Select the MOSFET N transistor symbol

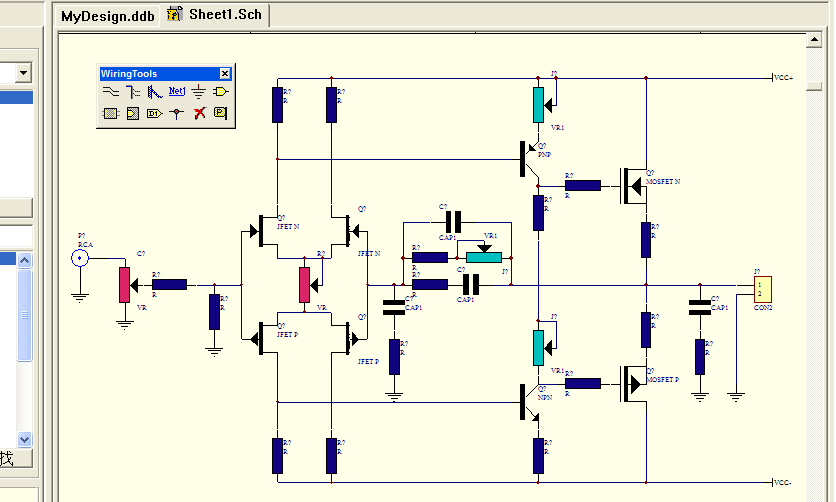(x=634, y=186)
